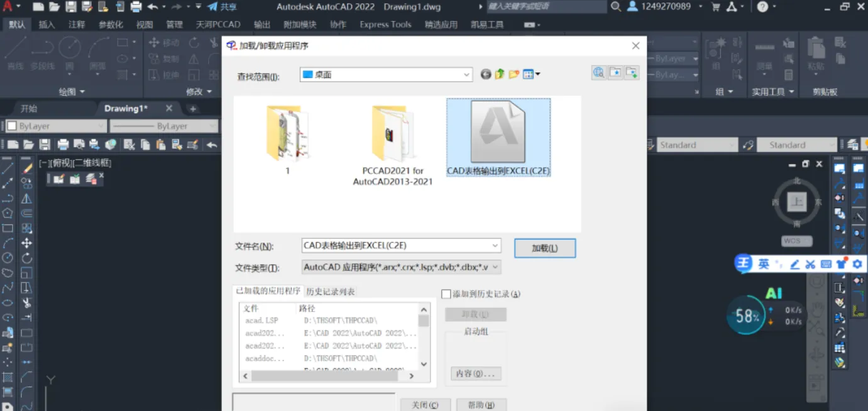Click the 英 input method indicator
The width and height of the screenshot is (868, 411).
pos(763,264)
